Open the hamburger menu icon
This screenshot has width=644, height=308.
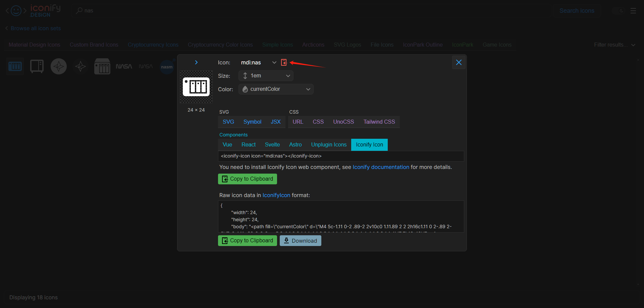(x=633, y=11)
